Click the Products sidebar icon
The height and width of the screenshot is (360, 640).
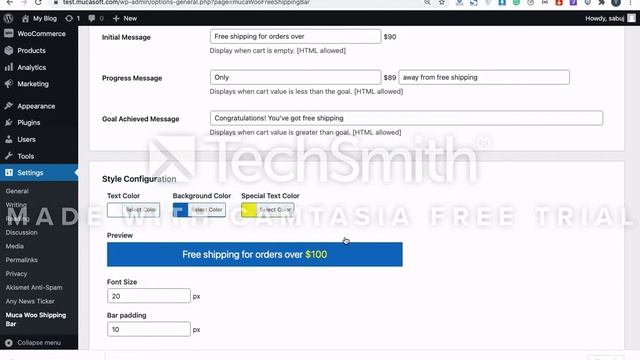[9, 51]
